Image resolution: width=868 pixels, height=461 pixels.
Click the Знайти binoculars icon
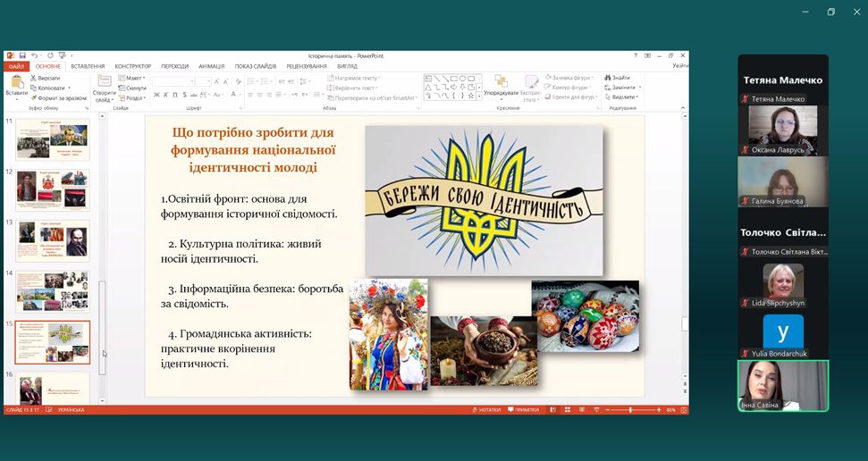607,78
